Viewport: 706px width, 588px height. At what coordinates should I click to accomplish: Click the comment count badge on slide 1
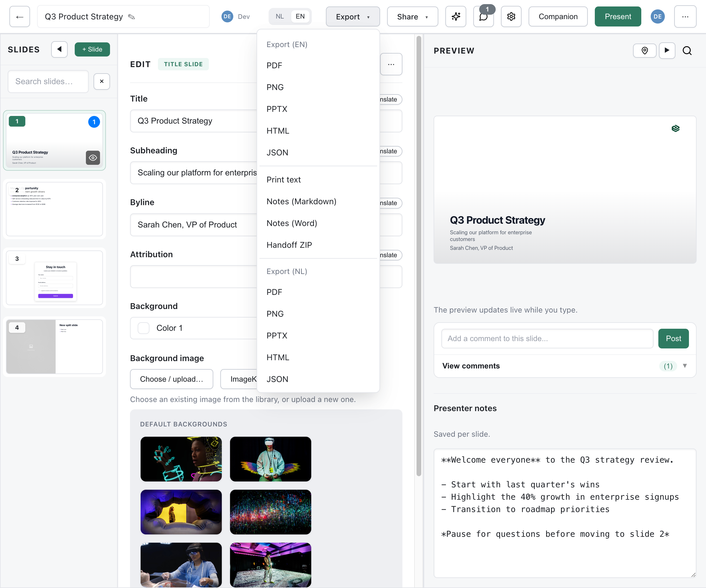coord(94,122)
